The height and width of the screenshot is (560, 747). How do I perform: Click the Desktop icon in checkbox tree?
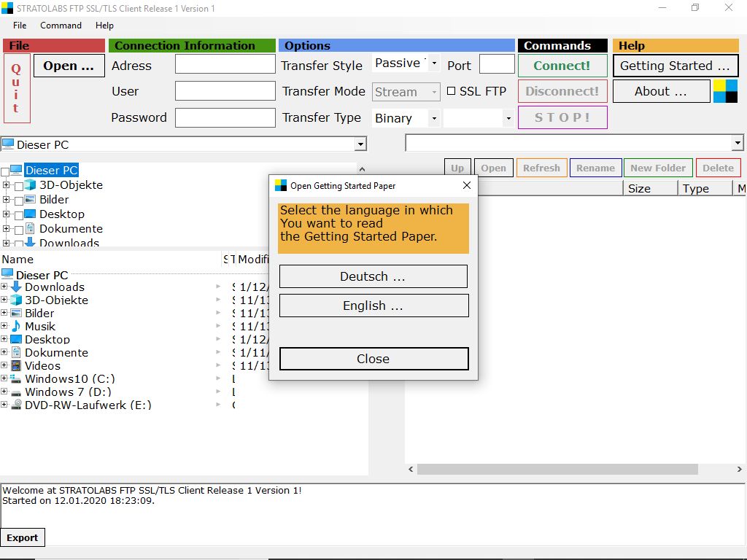click(30, 214)
